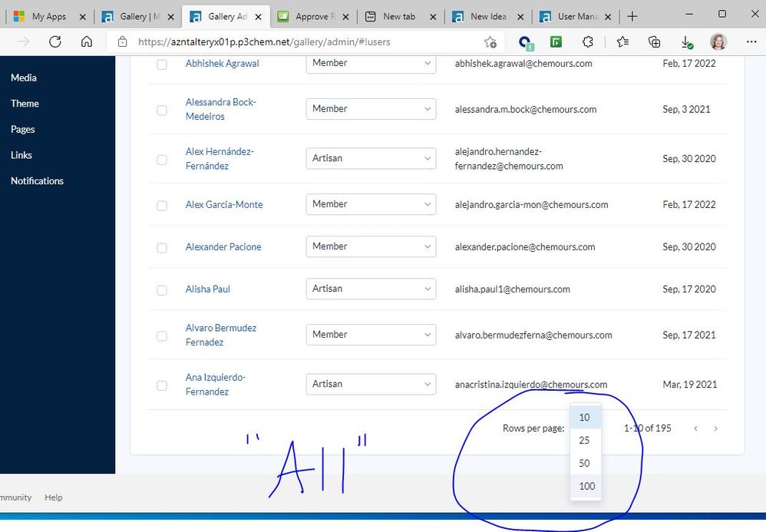Select the Abhishek Agrawal checkbox
This screenshot has height=532, width=766.
[x=162, y=64]
